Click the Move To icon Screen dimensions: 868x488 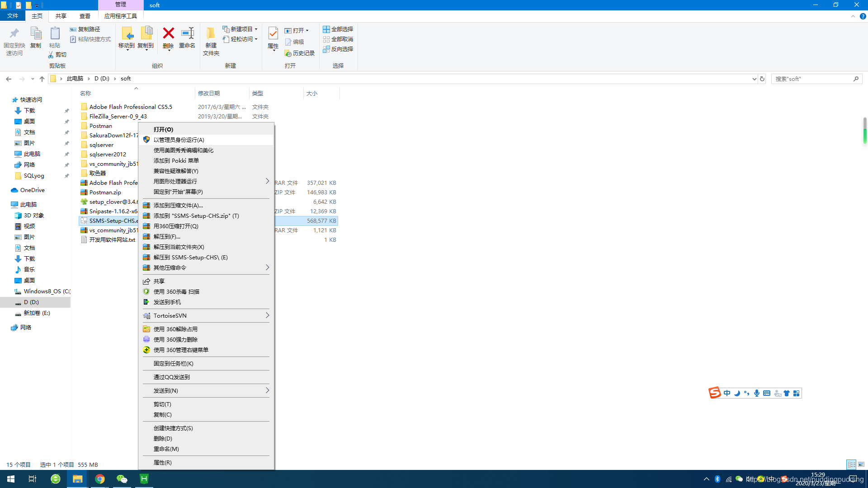pos(127,34)
